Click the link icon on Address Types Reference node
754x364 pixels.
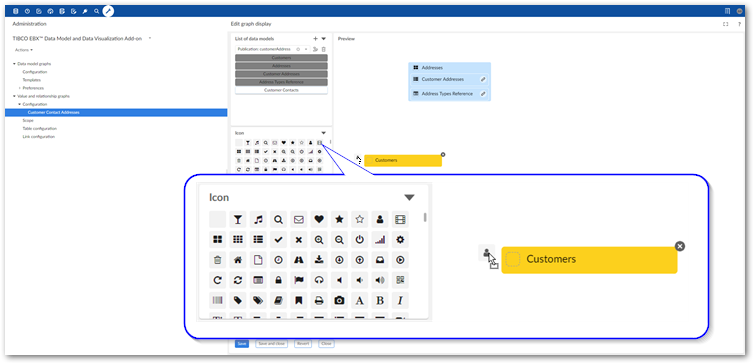483,94
